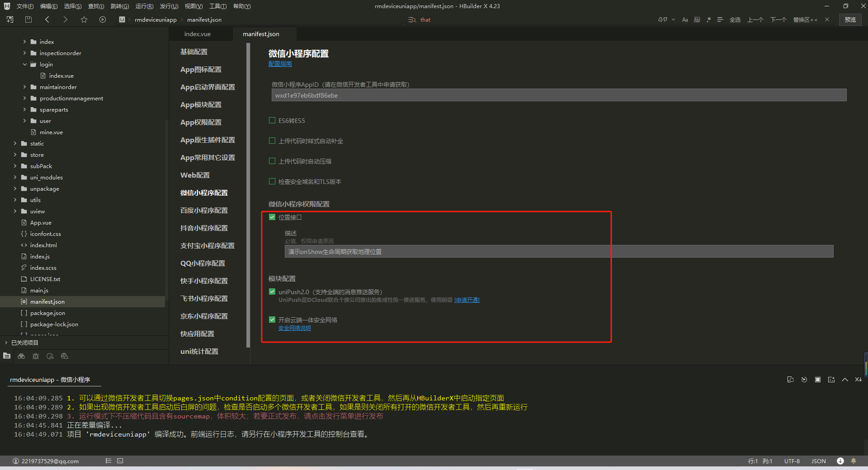Click the stop console square icon
The width and height of the screenshot is (868, 470).
click(x=817, y=380)
